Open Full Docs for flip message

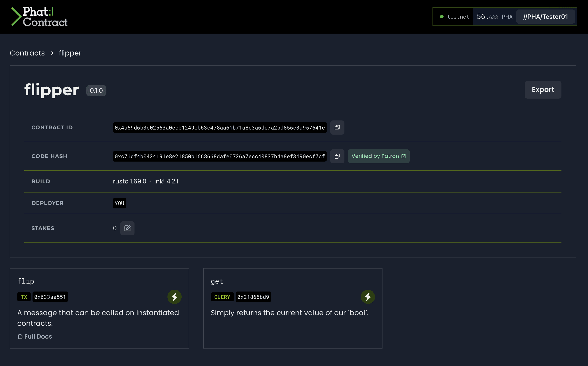(38, 336)
